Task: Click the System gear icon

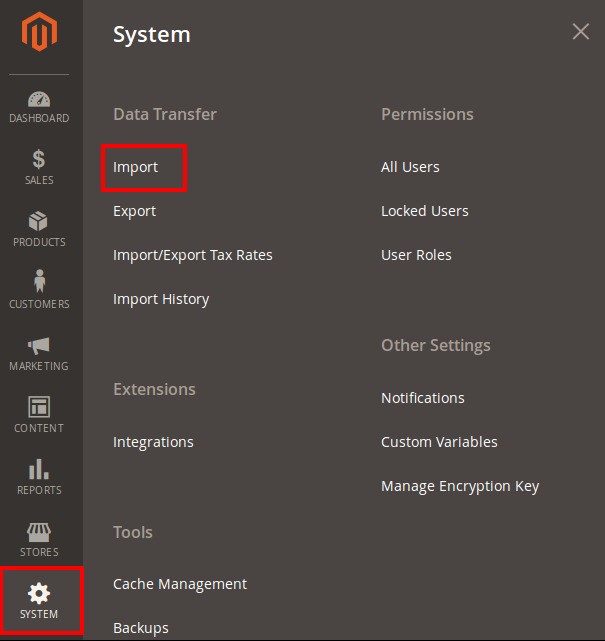Action: (39, 594)
